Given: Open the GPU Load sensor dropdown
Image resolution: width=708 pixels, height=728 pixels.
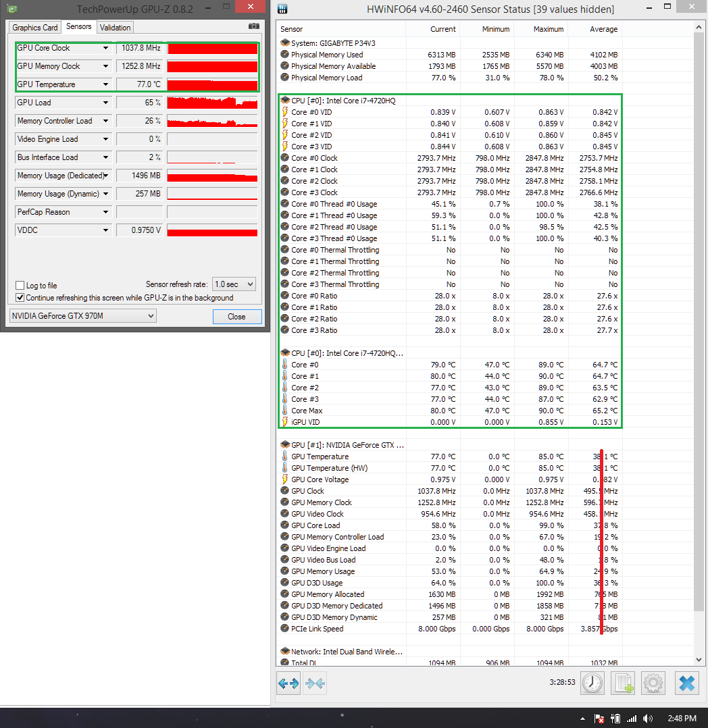Looking at the screenshot, I should click(105, 102).
